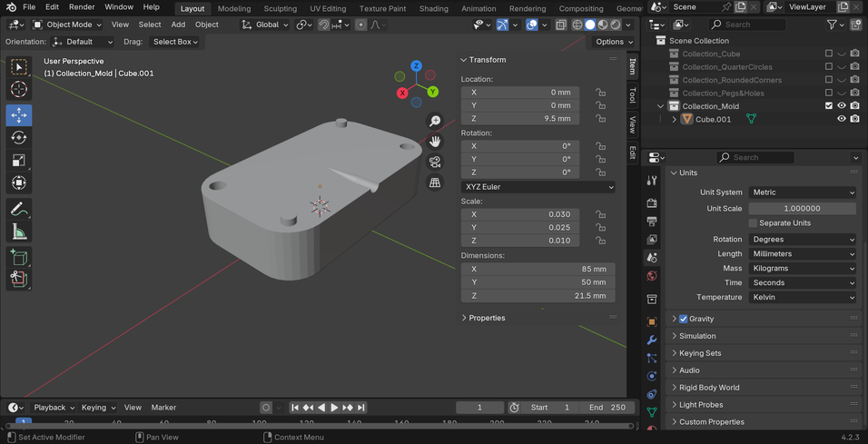Uncheck the Gravity checkbox

683,319
